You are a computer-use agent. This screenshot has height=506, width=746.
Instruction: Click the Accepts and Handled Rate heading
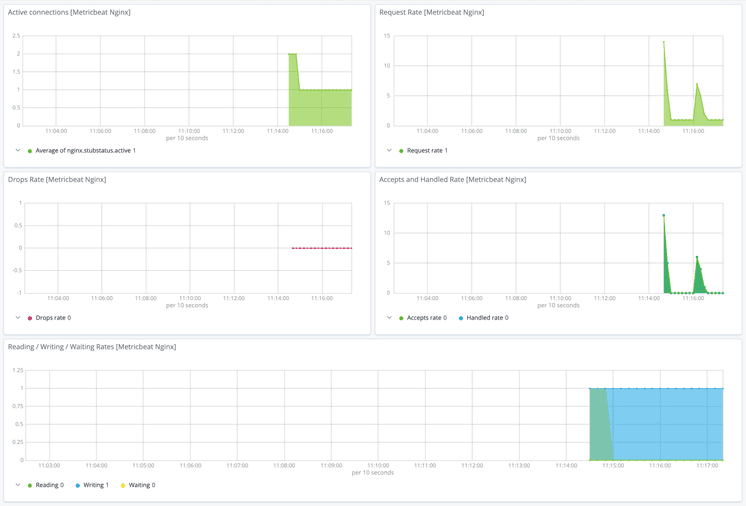(x=452, y=179)
